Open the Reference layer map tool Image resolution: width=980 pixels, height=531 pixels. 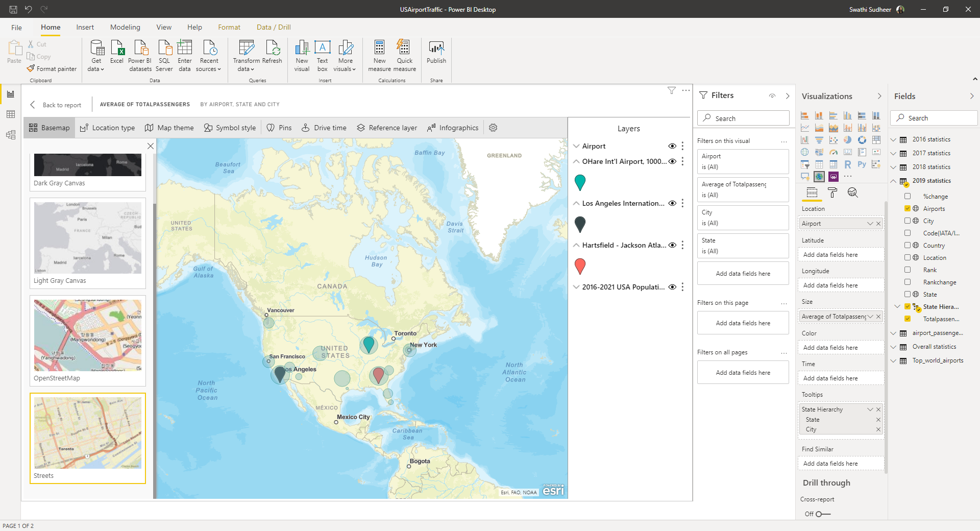(x=387, y=128)
